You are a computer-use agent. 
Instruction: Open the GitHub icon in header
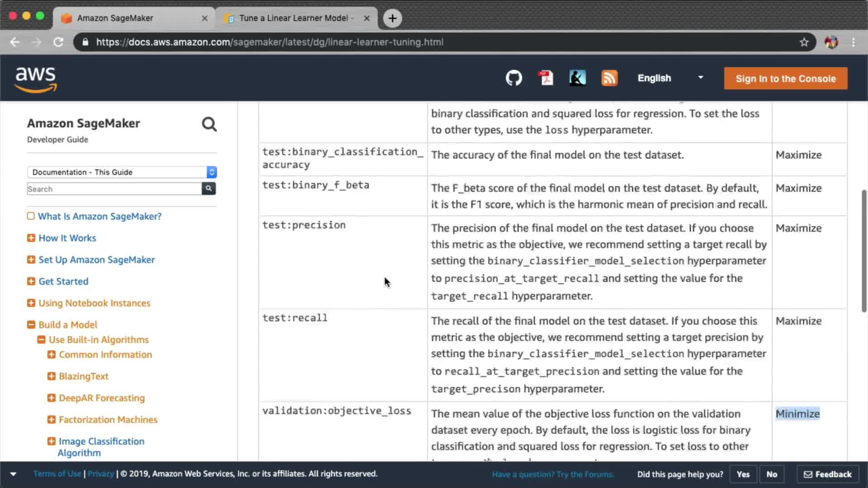point(514,78)
